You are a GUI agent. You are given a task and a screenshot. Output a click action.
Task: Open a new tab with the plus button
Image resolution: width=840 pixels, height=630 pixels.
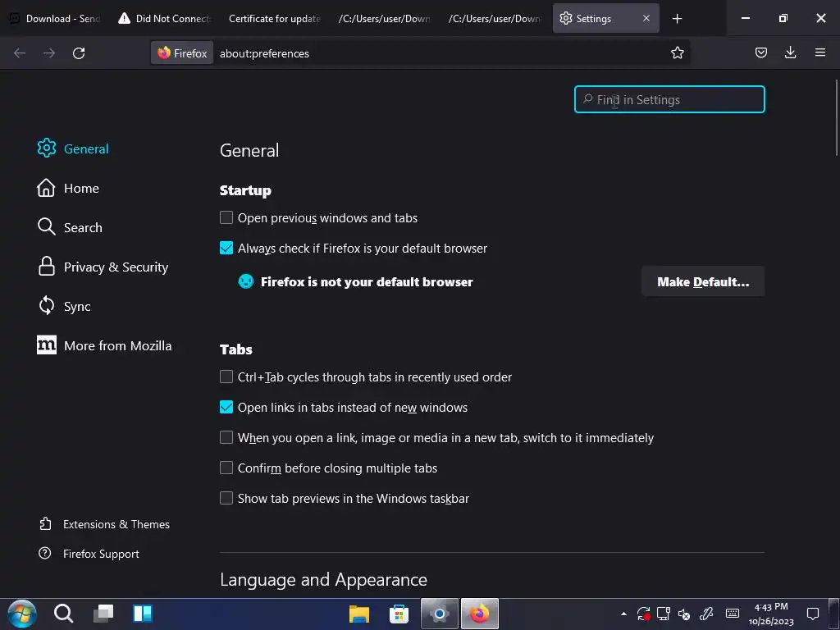click(677, 19)
